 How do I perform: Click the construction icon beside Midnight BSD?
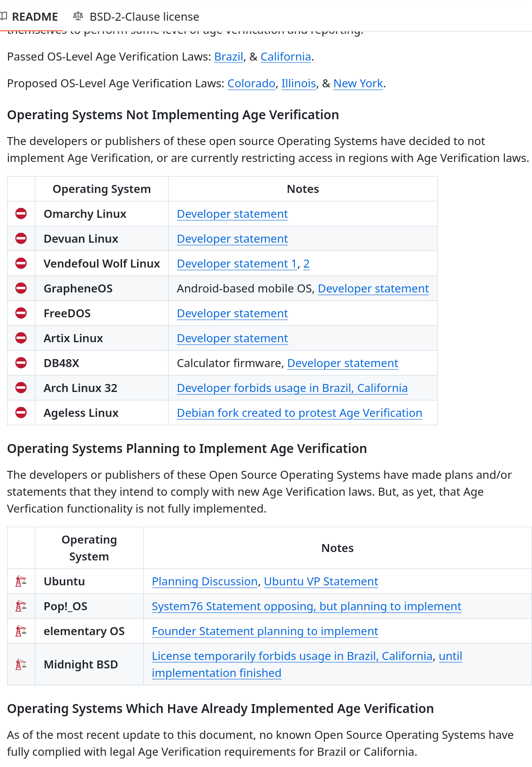tap(21, 664)
